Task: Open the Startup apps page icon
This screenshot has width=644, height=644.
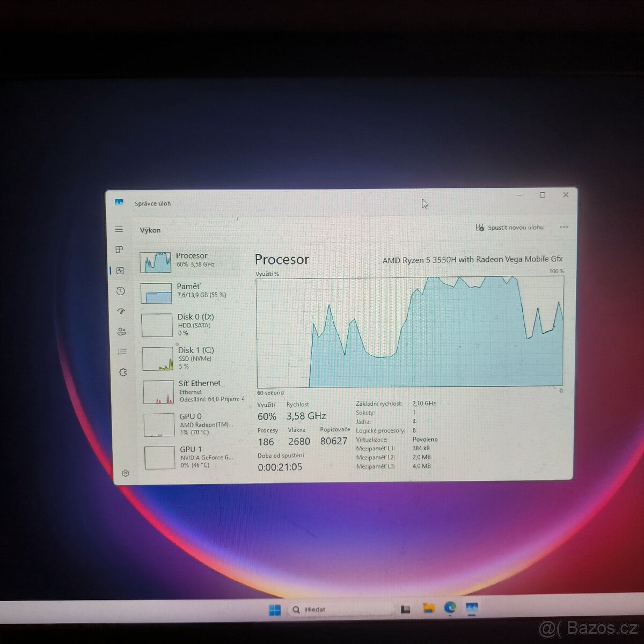Action: [121, 311]
